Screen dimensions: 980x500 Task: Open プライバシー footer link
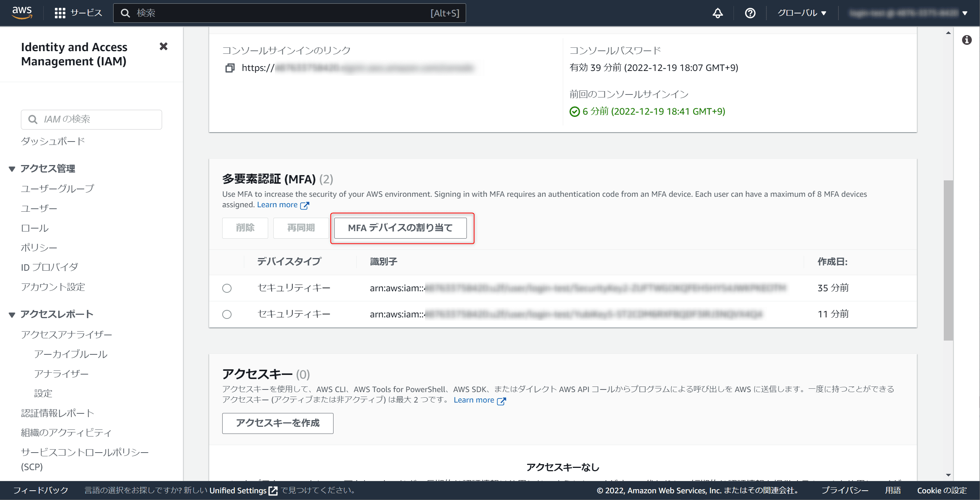tap(844, 491)
